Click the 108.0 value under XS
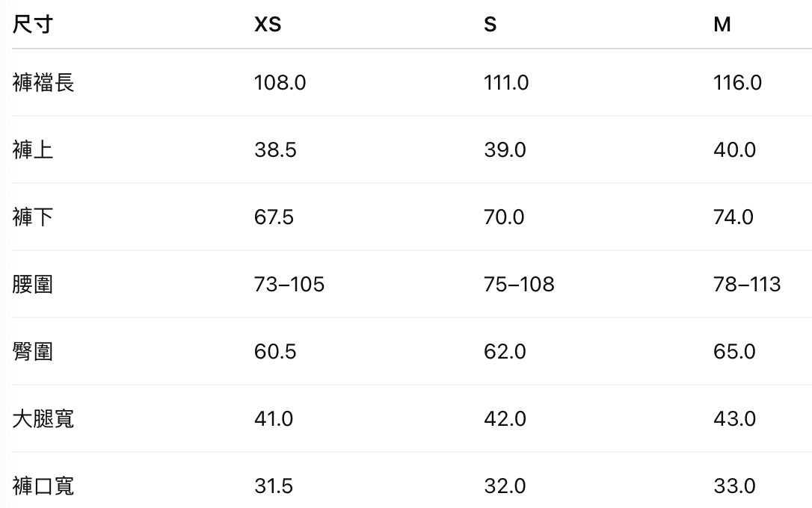The image size is (812, 508). (x=280, y=82)
